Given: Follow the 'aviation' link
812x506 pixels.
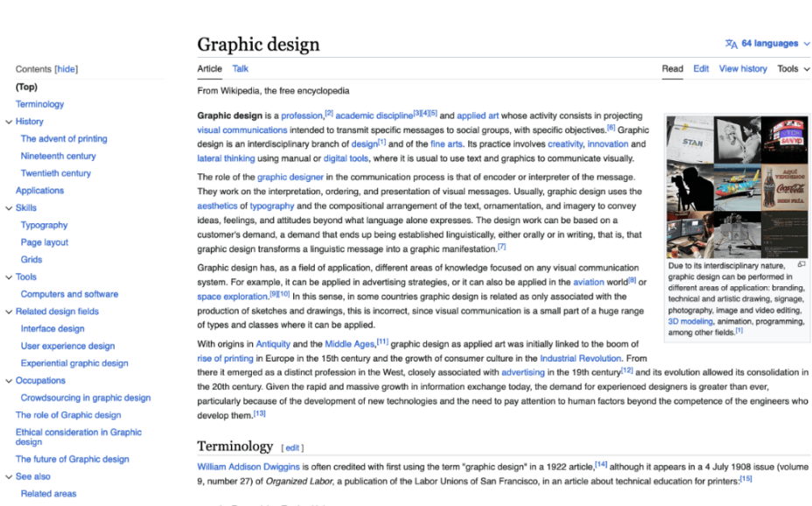Looking at the screenshot, I should [588, 282].
